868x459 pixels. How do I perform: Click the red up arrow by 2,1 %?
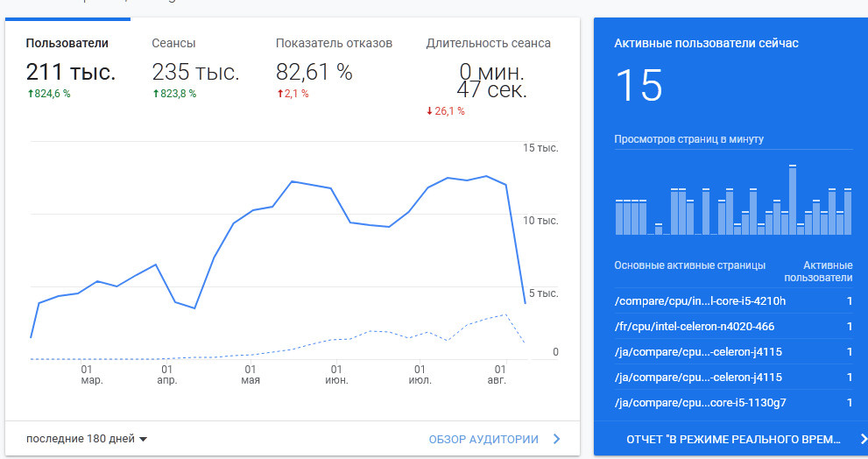(x=280, y=94)
